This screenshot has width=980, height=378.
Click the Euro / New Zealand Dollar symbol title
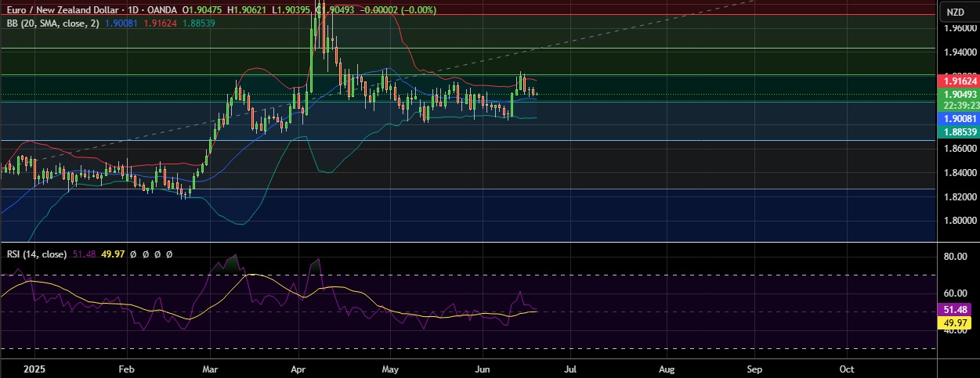tap(63, 10)
